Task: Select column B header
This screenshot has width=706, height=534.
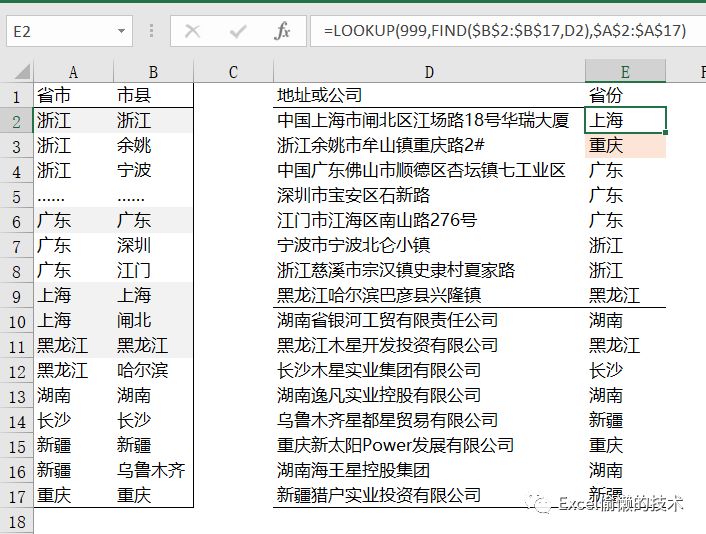Action: (x=153, y=72)
